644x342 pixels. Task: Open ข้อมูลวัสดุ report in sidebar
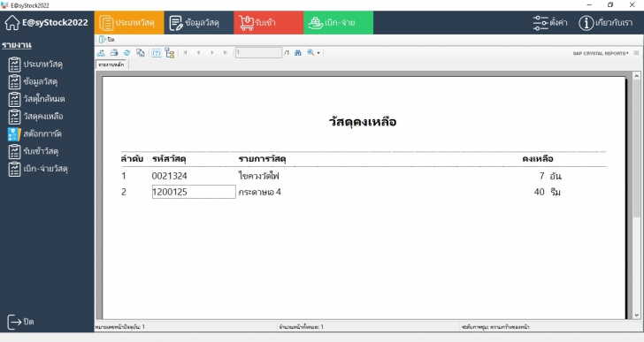pyautogui.click(x=34, y=81)
